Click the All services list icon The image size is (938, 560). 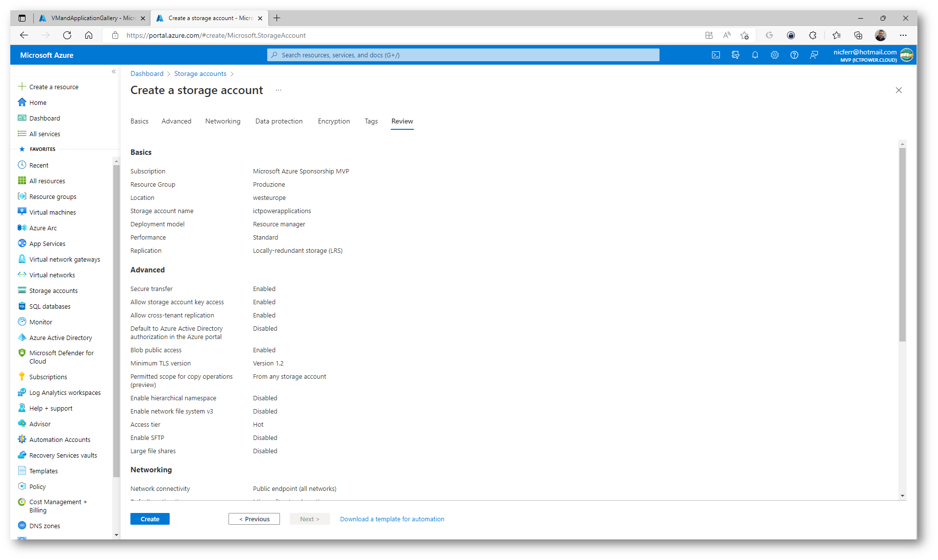(x=22, y=134)
